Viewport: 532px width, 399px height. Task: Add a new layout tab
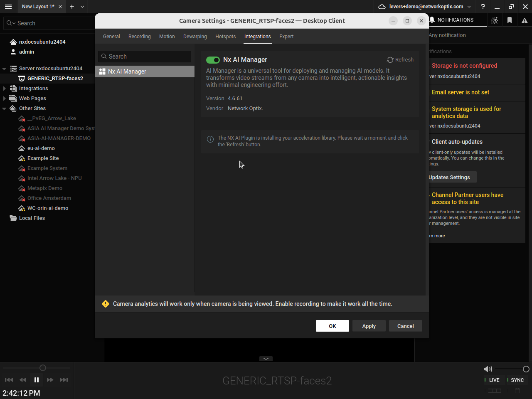coord(72,7)
